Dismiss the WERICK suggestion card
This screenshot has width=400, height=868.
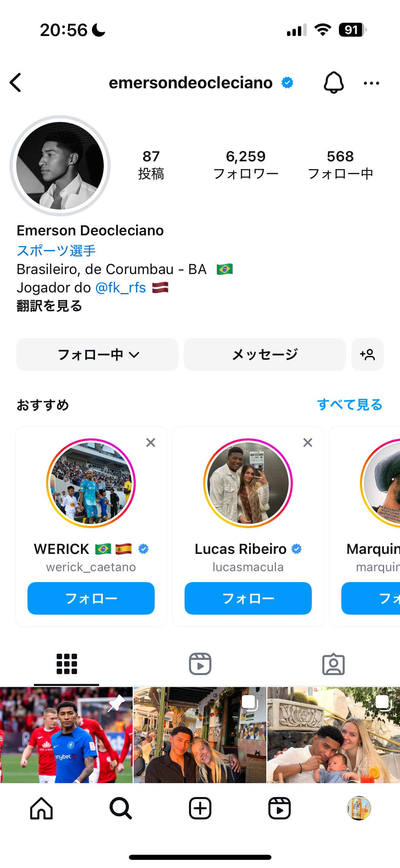(x=151, y=442)
